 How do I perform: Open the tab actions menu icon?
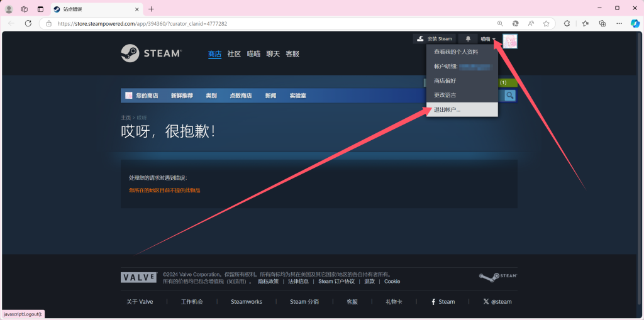(40, 9)
